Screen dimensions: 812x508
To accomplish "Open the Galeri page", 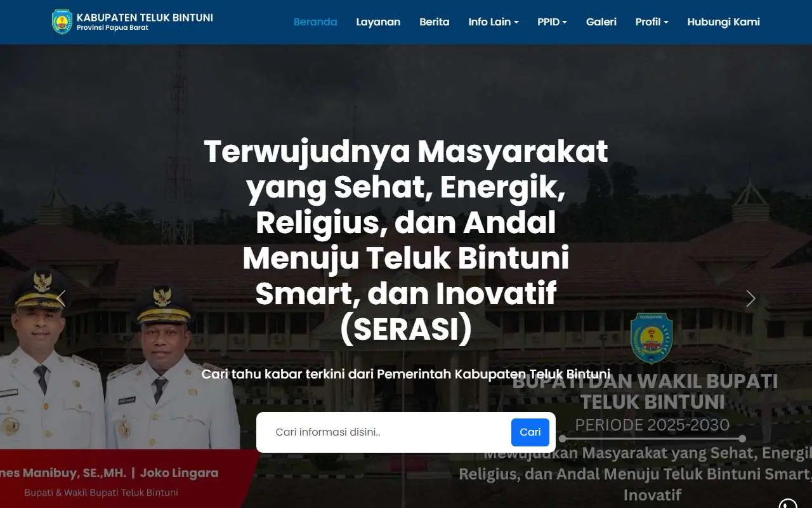I will [601, 22].
